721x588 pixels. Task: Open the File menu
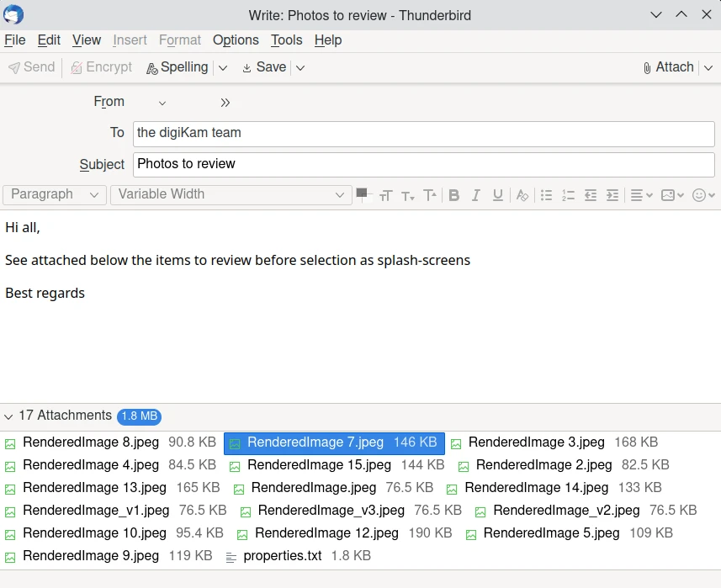(14, 40)
